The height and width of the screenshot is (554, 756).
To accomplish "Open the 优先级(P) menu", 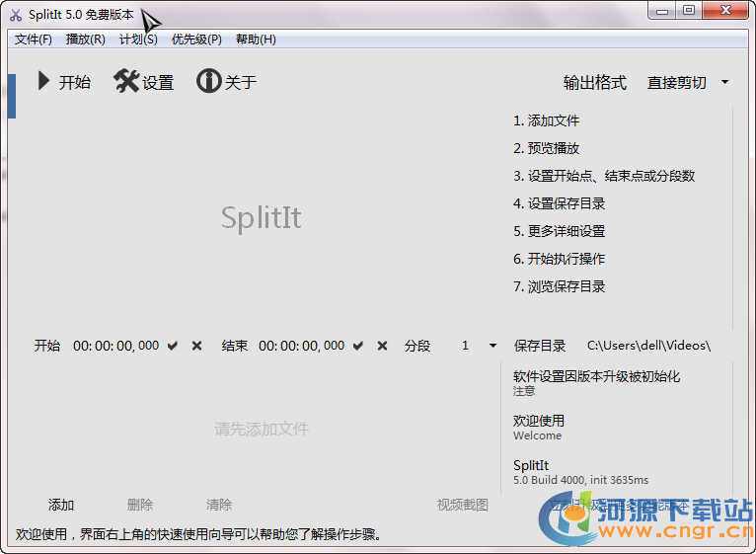I will click(x=196, y=40).
